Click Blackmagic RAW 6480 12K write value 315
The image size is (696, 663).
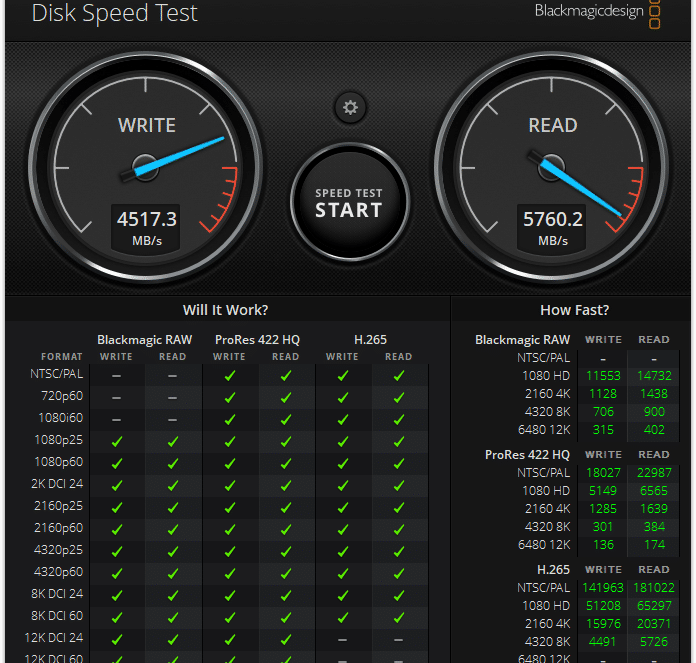click(x=603, y=430)
